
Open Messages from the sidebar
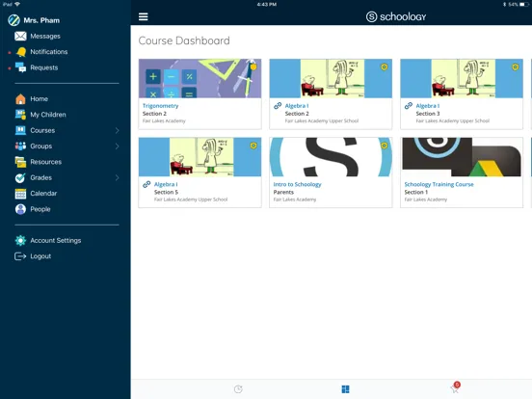tap(45, 36)
